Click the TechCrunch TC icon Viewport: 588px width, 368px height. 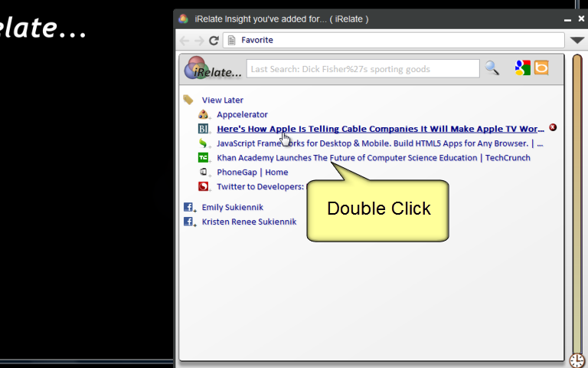(x=203, y=157)
